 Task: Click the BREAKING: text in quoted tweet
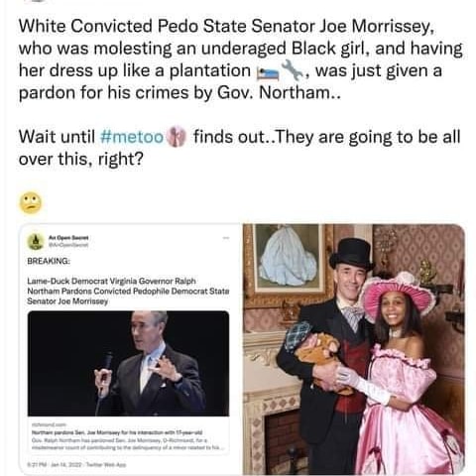click(x=49, y=261)
